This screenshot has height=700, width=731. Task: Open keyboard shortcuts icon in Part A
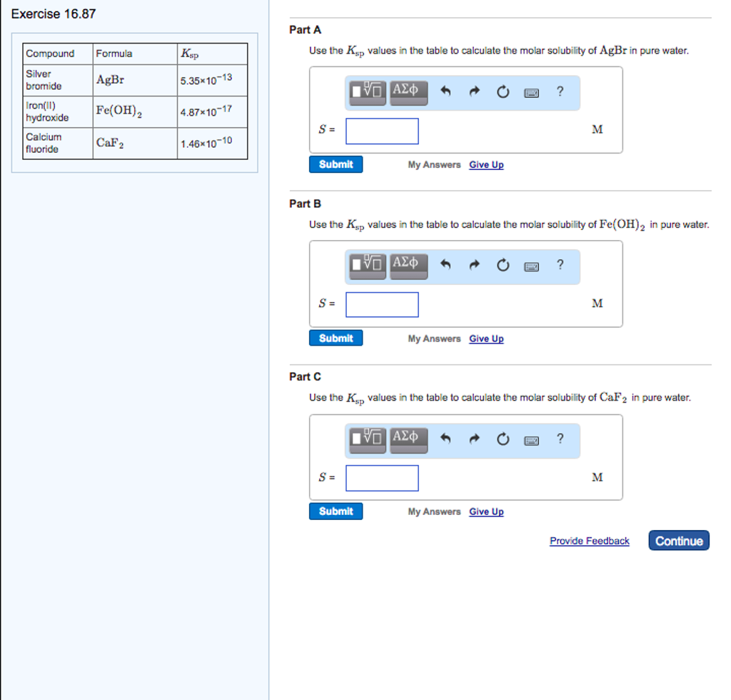tap(531, 93)
